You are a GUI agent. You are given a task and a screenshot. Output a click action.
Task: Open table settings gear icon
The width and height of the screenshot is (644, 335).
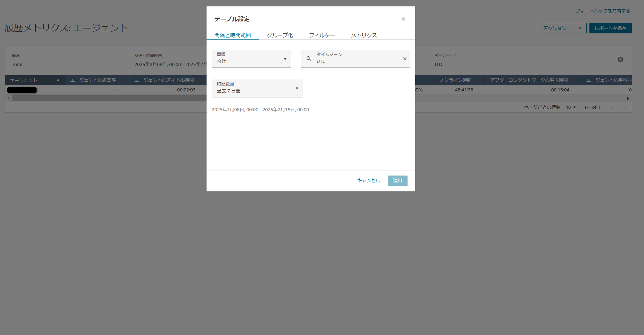pos(620,60)
